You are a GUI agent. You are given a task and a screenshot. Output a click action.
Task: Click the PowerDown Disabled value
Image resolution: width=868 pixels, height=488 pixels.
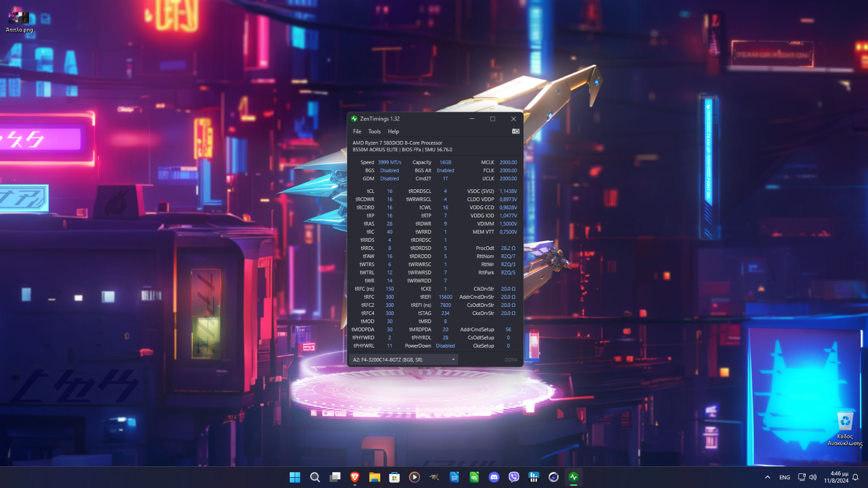coord(445,345)
